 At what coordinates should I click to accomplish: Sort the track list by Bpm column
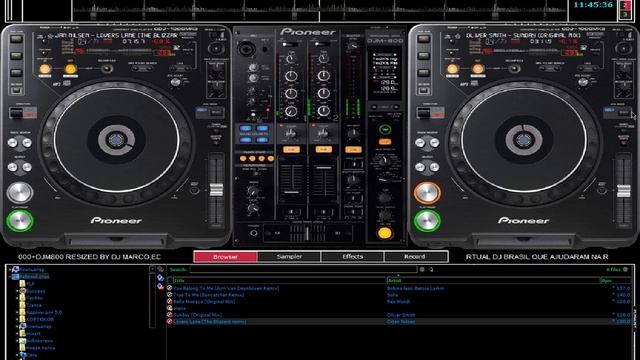[616, 280]
